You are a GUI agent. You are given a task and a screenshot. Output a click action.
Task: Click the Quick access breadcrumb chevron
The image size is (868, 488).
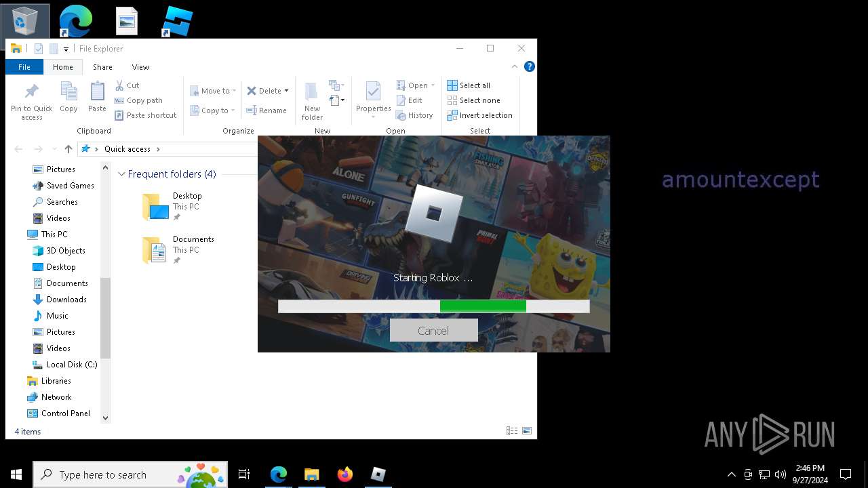(158, 149)
